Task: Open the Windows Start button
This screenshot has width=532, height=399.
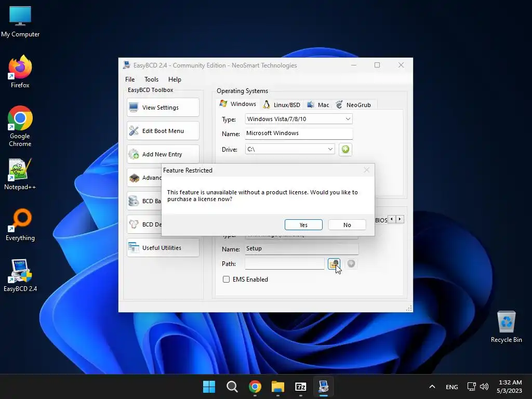Action: tap(209, 387)
